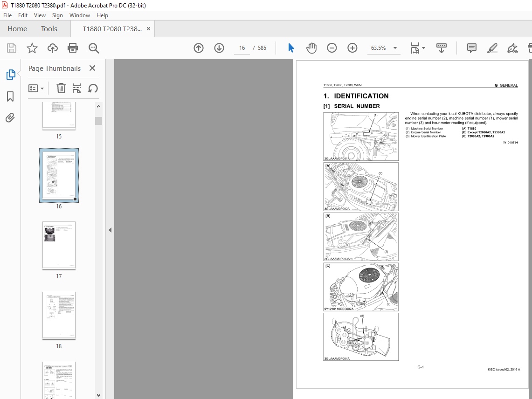This screenshot has height=399, width=532.
Task: Open fit page width tool
Action: coord(415,48)
